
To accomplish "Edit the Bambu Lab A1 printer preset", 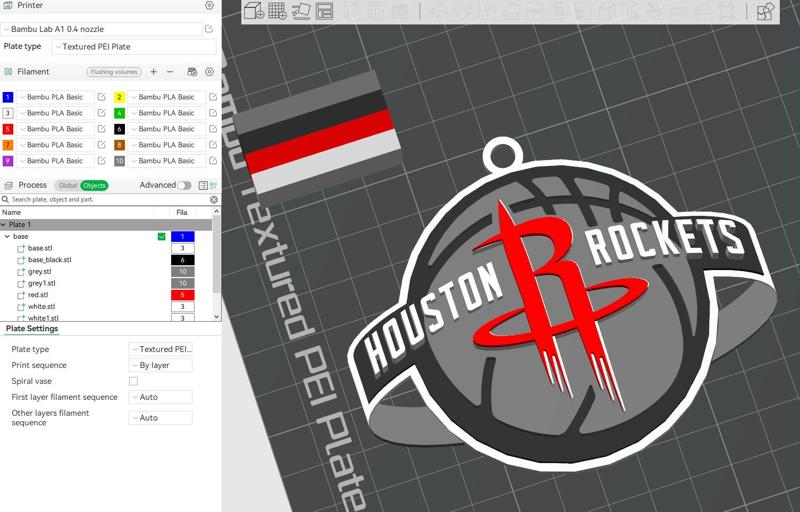I will click(209, 29).
